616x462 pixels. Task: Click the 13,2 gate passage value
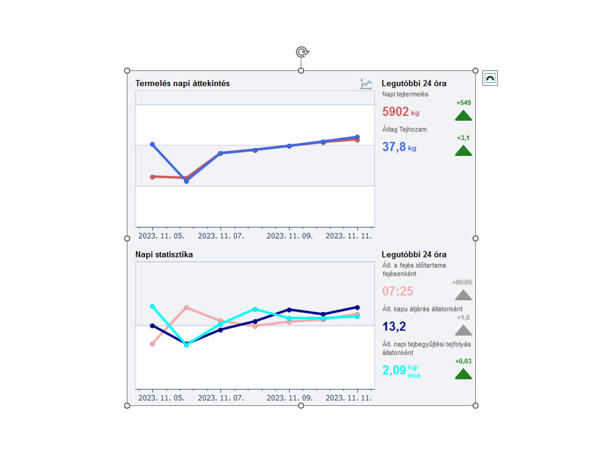[394, 326]
